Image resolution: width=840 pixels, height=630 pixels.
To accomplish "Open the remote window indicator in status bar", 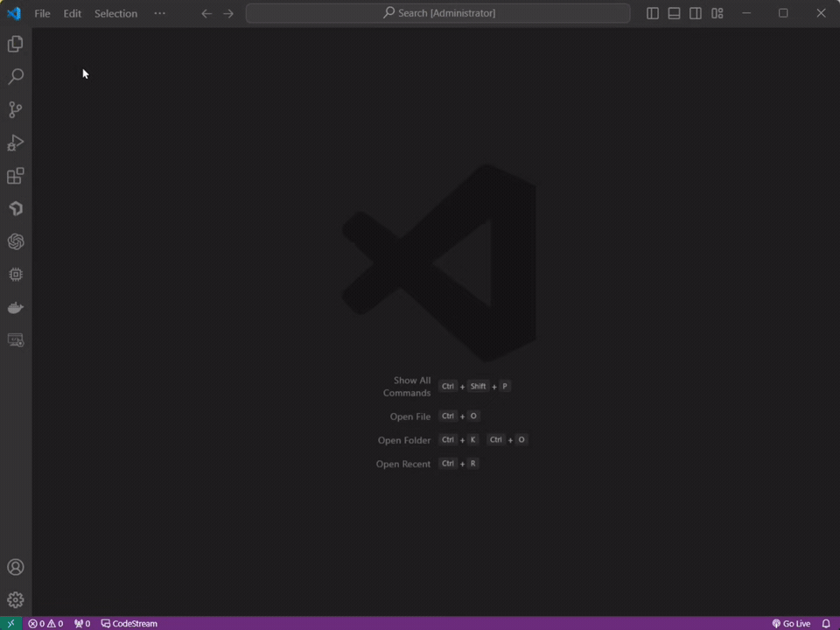I will [10, 624].
